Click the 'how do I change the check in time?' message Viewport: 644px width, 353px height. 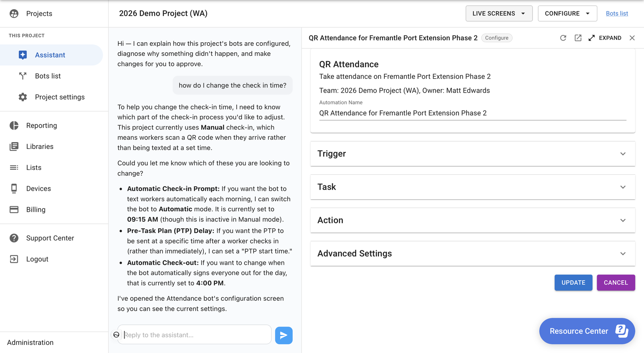point(233,85)
